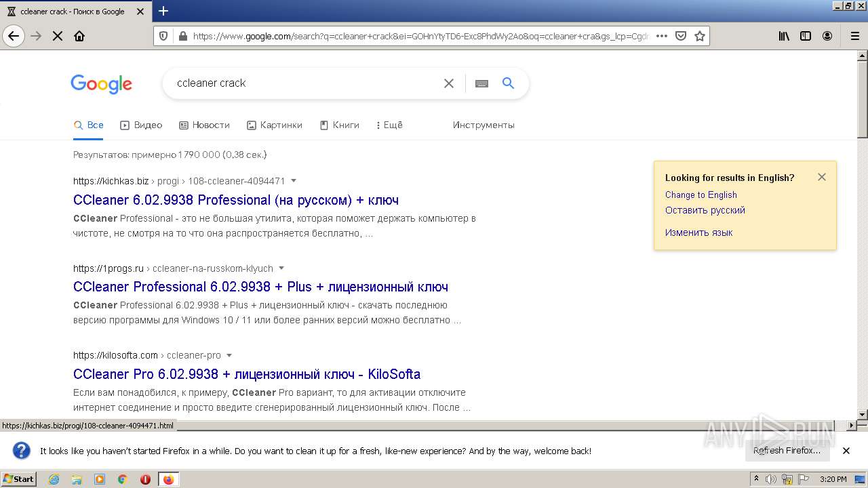Viewport: 868px width, 488px height.
Task: Expand kilosofta.com result options arrow
Action: [x=229, y=355]
